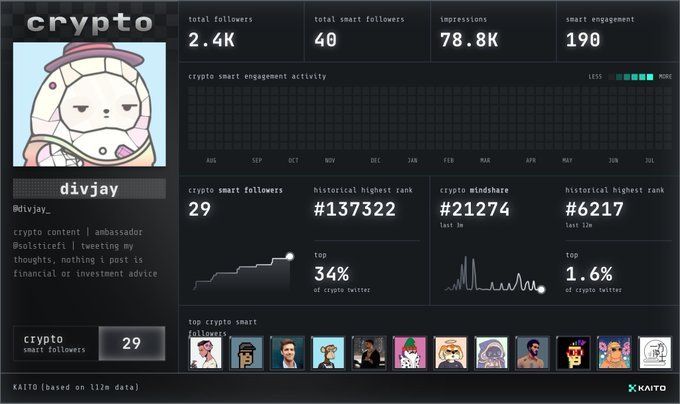This screenshot has width=680, height=404.
Task: Select the 2.4K total followers value
Action: tap(212, 40)
